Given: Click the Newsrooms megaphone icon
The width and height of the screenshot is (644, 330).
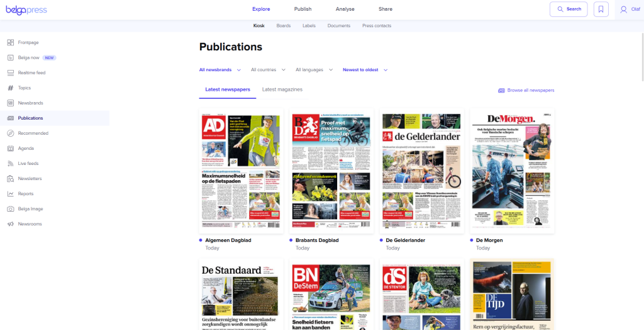Looking at the screenshot, I should point(11,224).
